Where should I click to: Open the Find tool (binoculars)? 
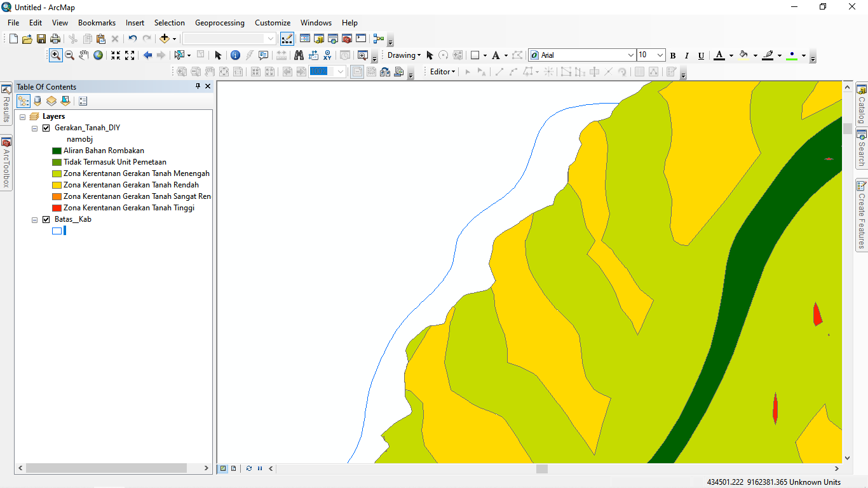pyautogui.click(x=299, y=55)
